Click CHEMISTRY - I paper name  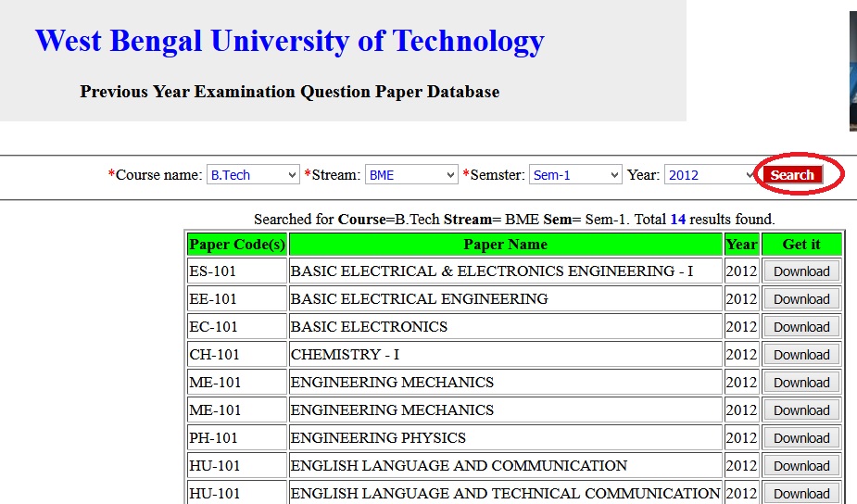coord(345,355)
